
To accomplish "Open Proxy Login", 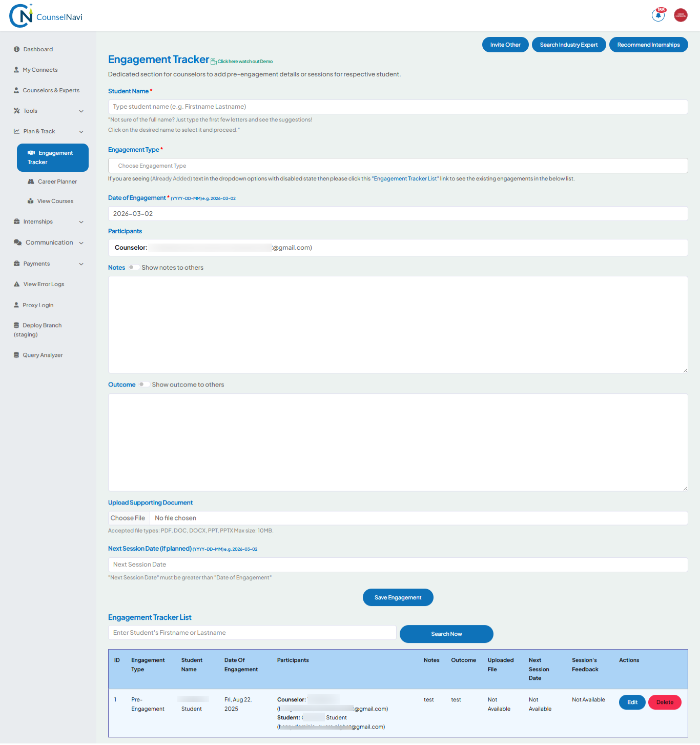I will (37, 305).
